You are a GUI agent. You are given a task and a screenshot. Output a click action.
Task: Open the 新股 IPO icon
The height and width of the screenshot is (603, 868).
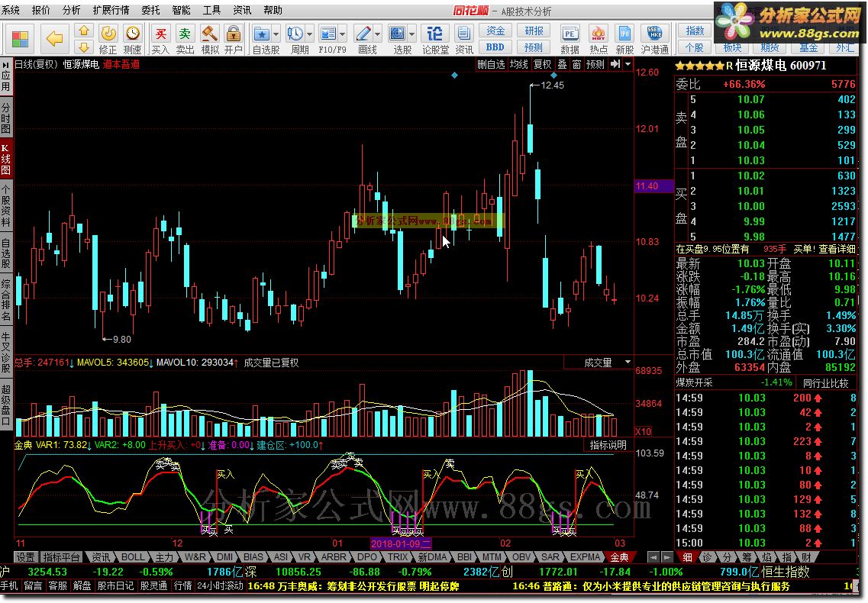pos(624,39)
